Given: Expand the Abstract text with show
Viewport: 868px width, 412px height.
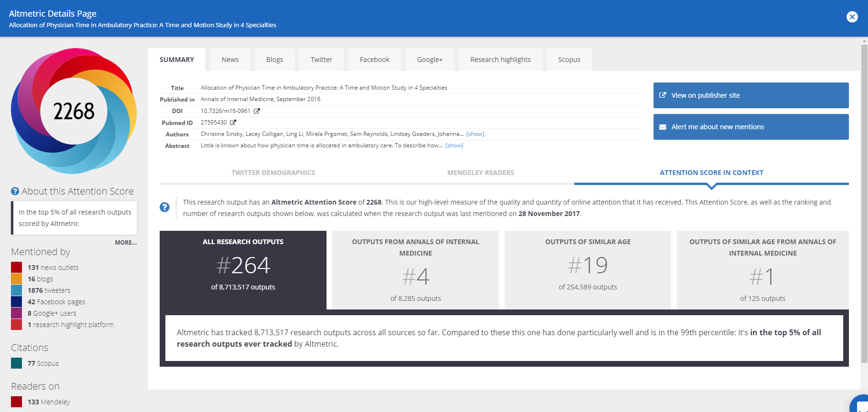Looking at the screenshot, I should [x=454, y=145].
